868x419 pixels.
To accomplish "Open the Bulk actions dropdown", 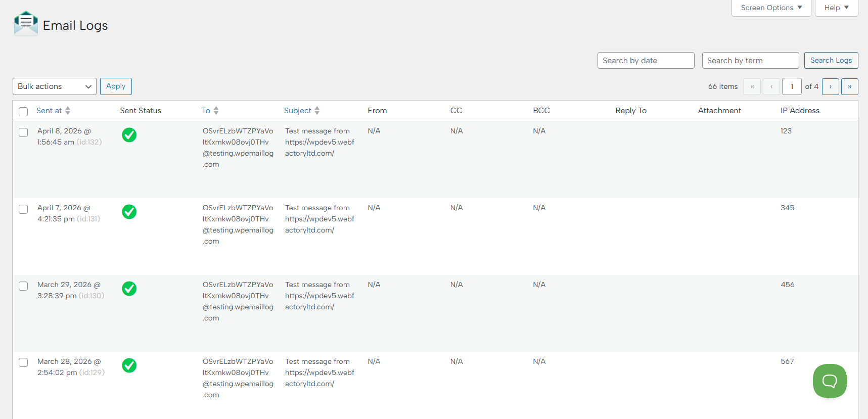I will coord(55,86).
